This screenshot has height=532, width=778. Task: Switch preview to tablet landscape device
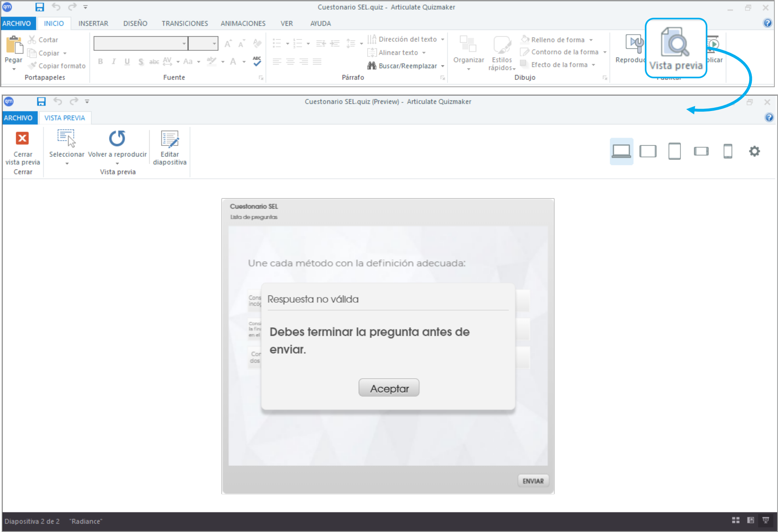648,151
